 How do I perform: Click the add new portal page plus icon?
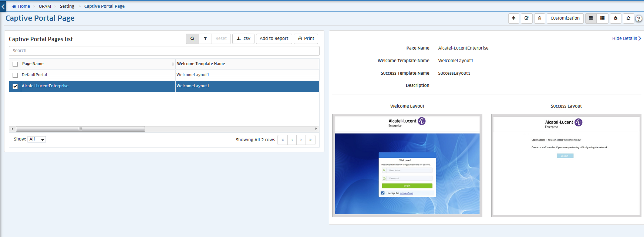tap(513, 18)
